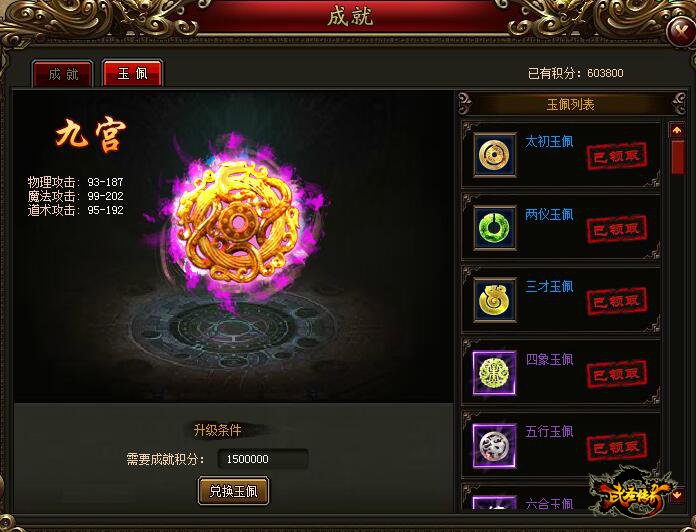Open the 玉佩 tab
696x532 pixels.
[x=133, y=73]
